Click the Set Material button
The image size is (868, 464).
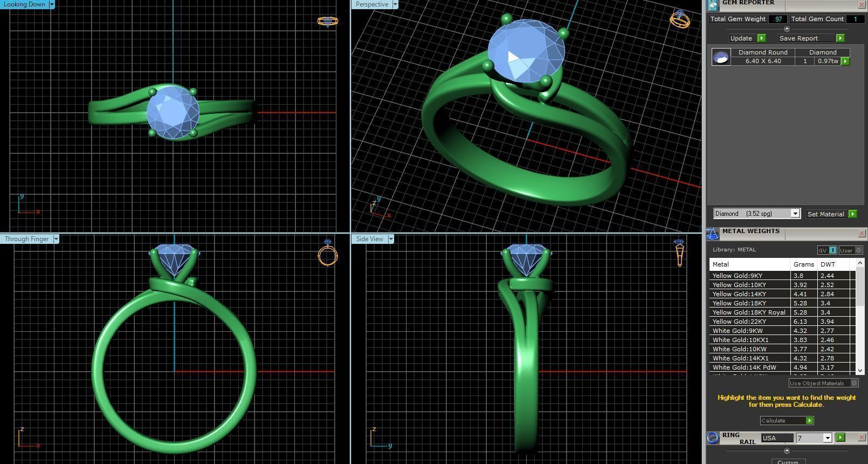[825, 214]
